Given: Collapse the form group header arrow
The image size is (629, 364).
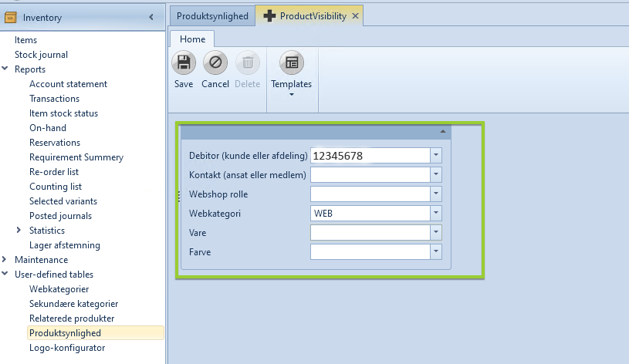Looking at the screenshot, I should click(443, 132).
